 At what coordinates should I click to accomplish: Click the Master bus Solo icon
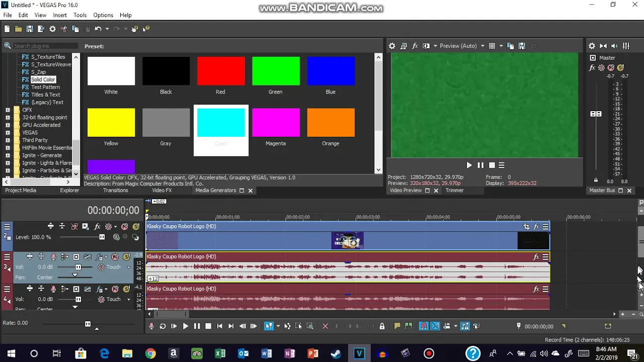[620, 67]
